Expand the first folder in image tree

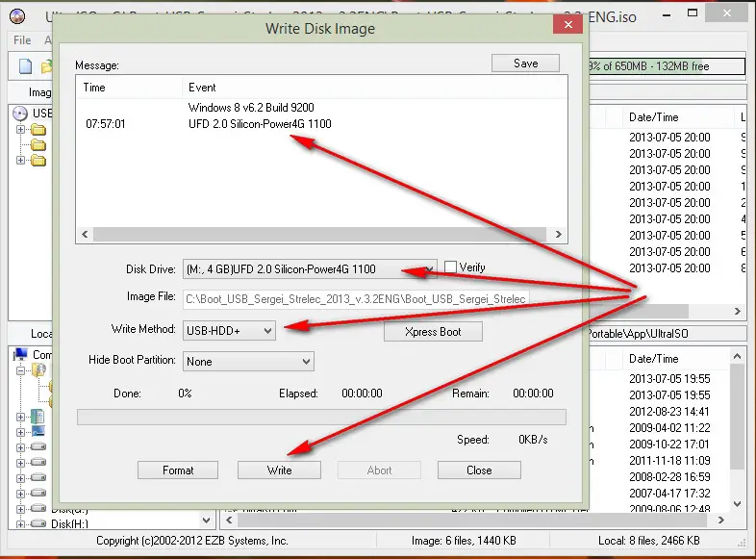point(20,130)
